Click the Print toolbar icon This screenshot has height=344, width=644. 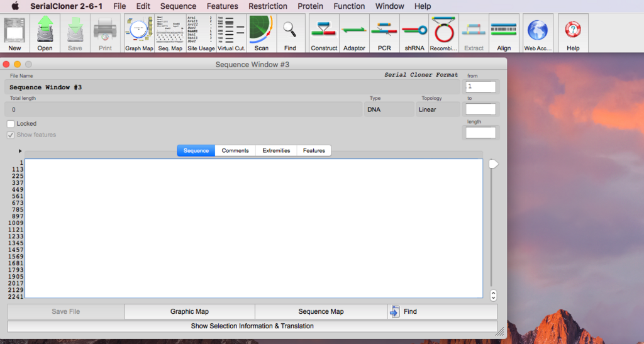pos(105,33)
